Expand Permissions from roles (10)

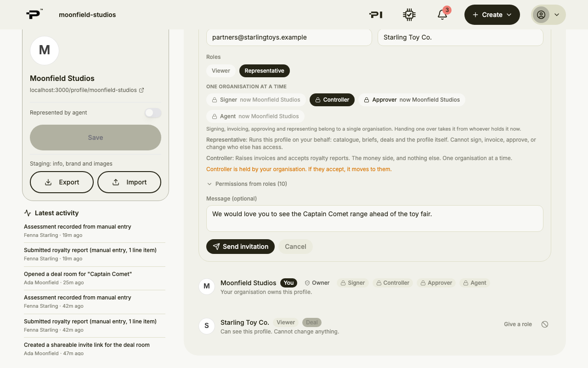pyautogui.click(x=247, y=184)
